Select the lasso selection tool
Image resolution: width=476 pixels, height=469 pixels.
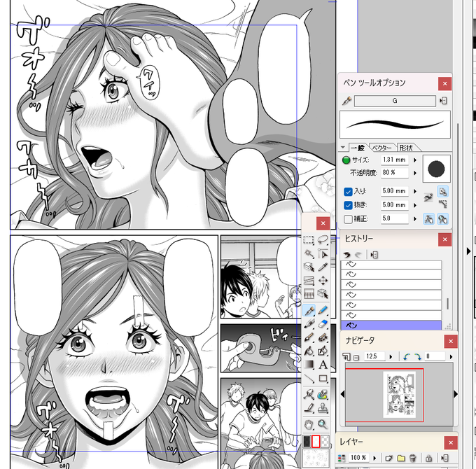pyautogui.click(x=323, y=240)
